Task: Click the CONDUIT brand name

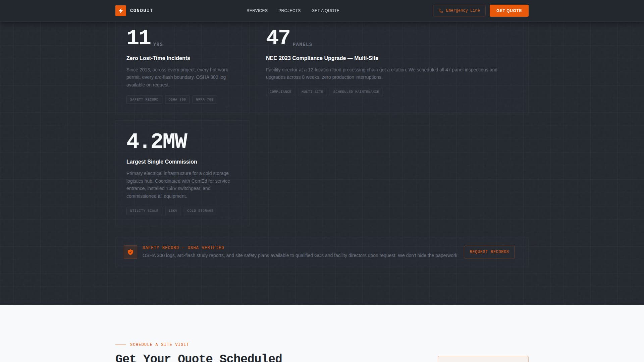Action: point(142,11)
